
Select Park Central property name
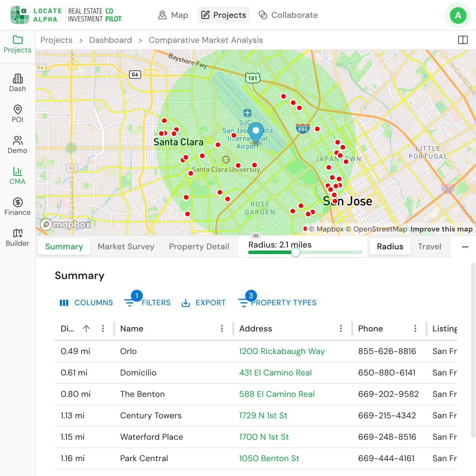click(x=144, y=458)
